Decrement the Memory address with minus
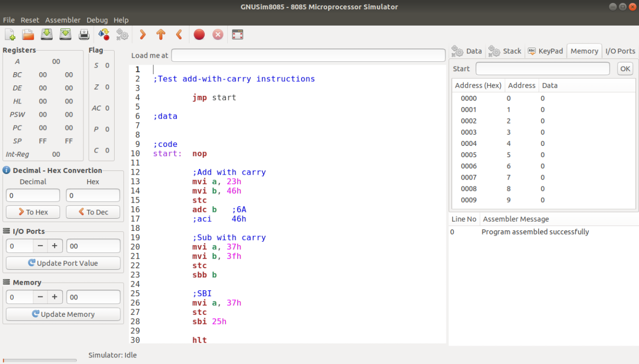Screen dimensions: 639x364 (40, 297)
